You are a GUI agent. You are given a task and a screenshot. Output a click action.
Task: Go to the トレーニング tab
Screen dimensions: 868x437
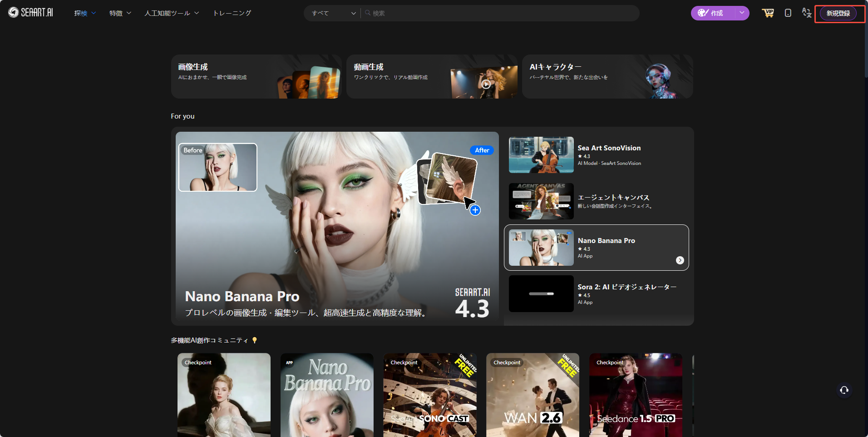232,13
